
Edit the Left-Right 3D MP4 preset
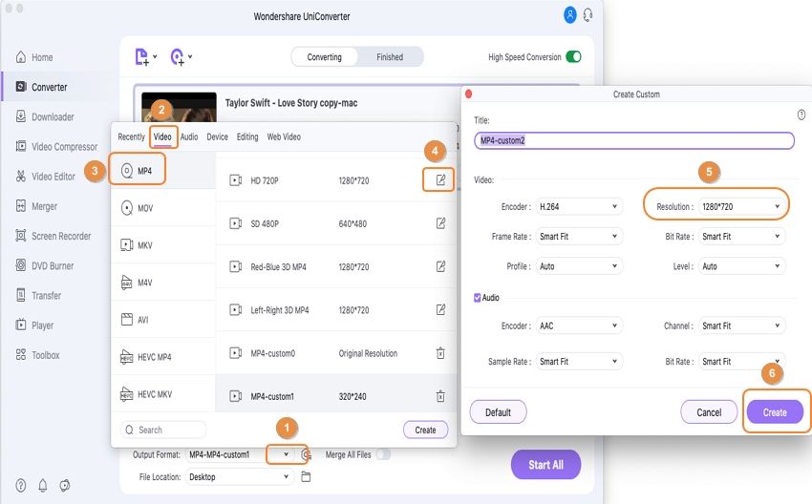tap(440, 310)
